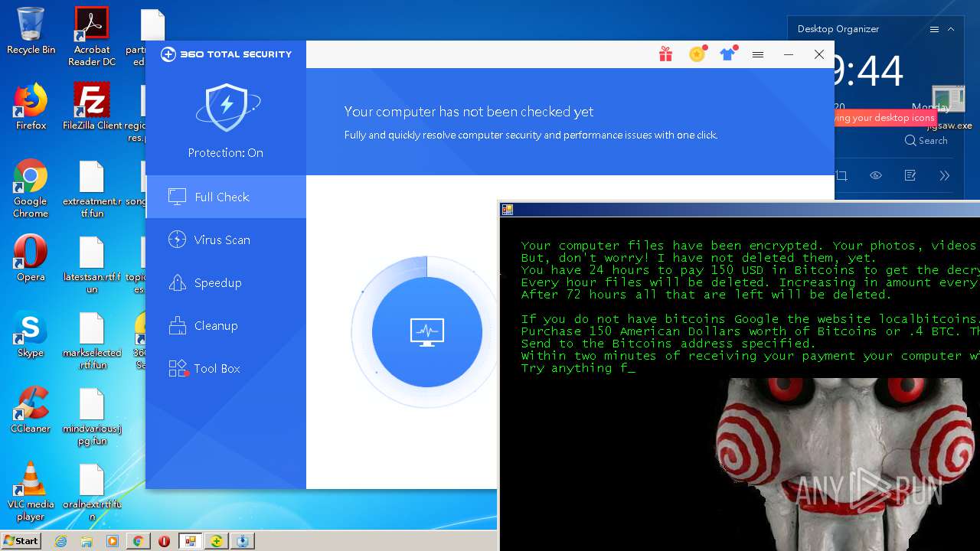Select the oralnext.rtf.fun file
980x551 pixels.
(92, 492)
